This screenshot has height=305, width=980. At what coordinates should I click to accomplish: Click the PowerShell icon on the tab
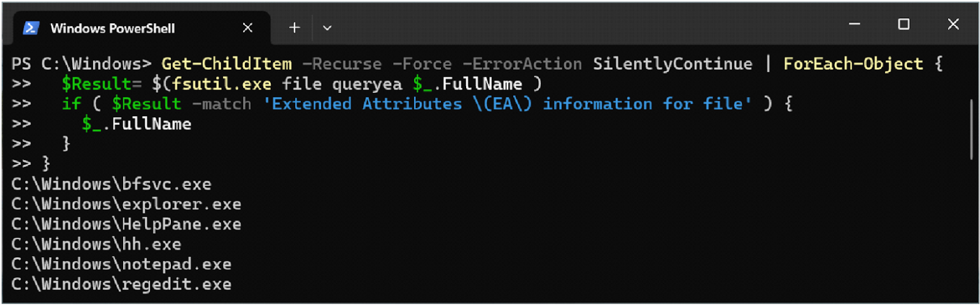click(x=31, y=28)
